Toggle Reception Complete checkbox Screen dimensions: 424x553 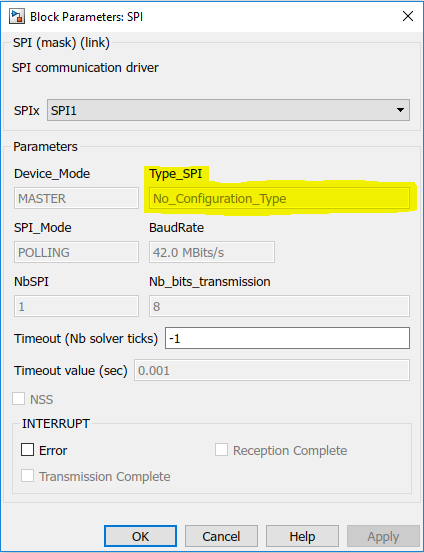221,450
